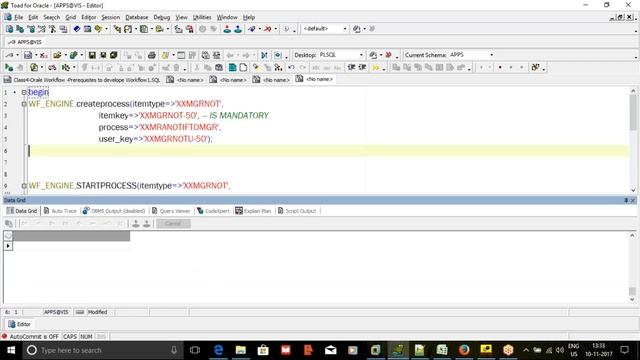The width and height of the screenshot is (640, 360).
Task: Click the undo arrow icon
Action: (x=291, y=68)
